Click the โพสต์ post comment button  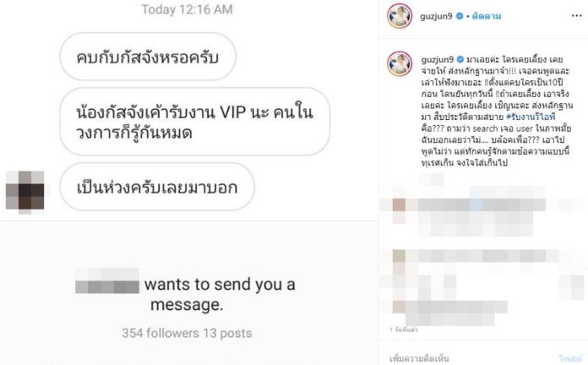click(569, 358)
